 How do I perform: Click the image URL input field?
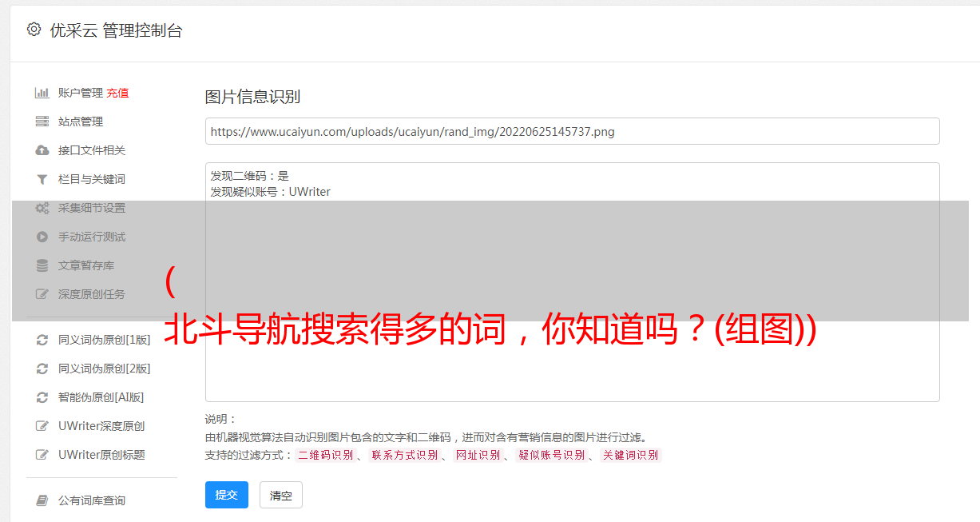[x=572, y=131]
